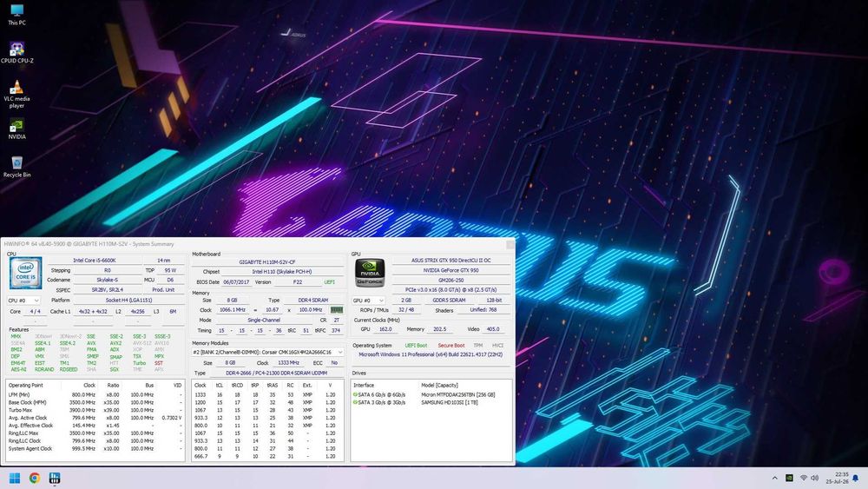
Task: Click the red SST feature flag
Action: (159, 363)
